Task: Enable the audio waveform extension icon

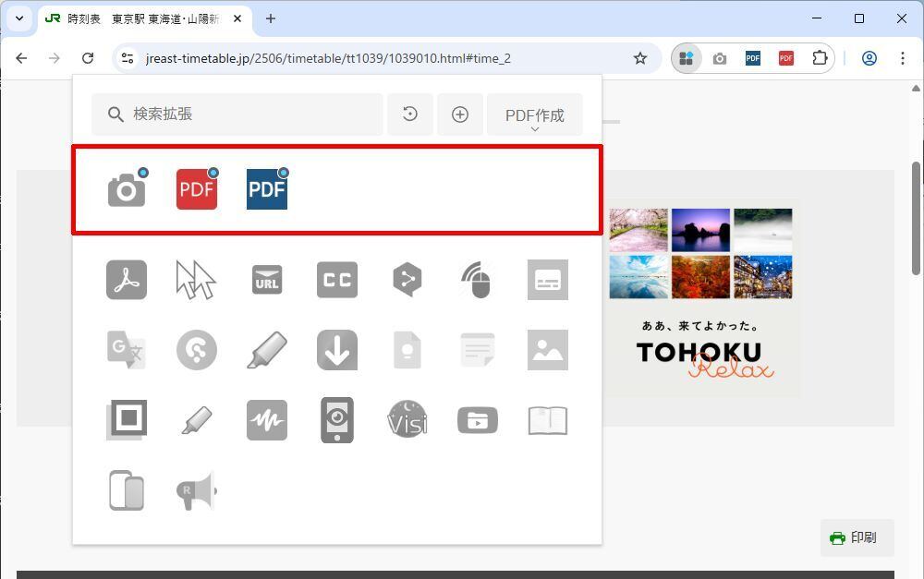Action: tap(267, 420)
